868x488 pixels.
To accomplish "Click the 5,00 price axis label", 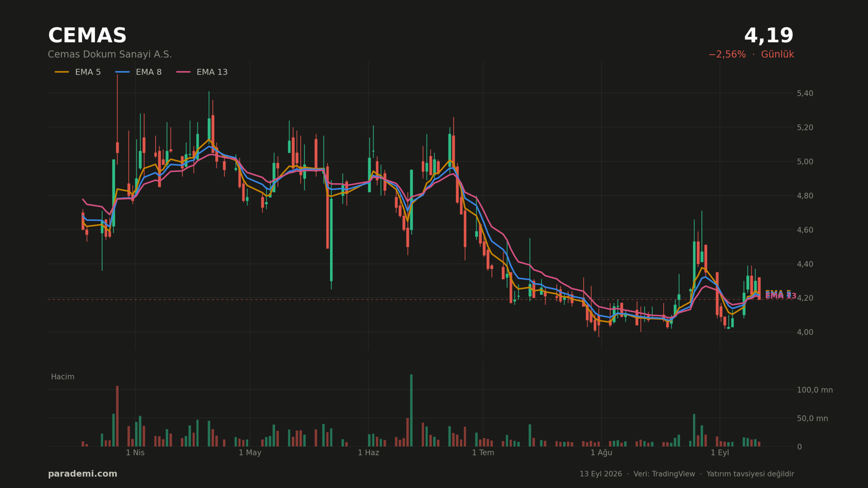I will pyautogui.click(x=805, y=162).
